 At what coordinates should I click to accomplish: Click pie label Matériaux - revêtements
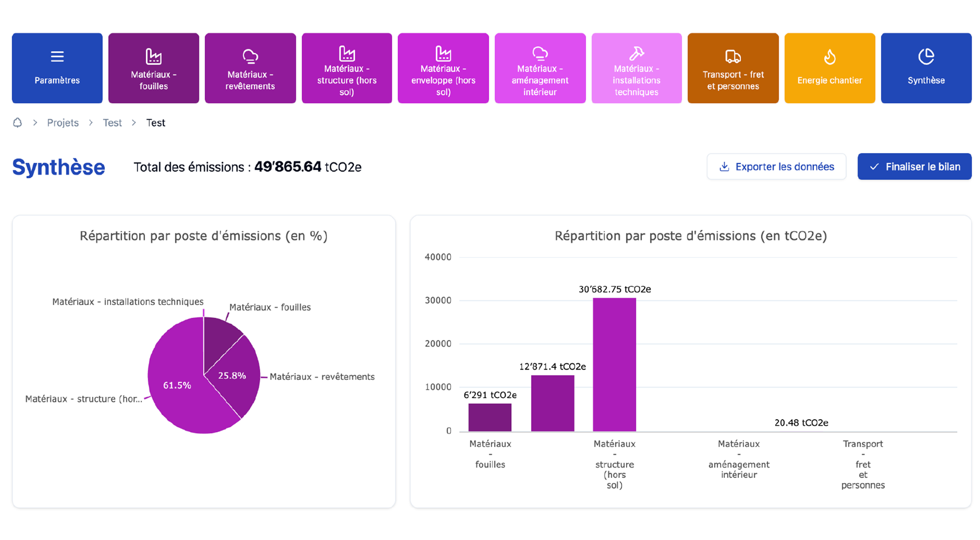(x=322, y=377)
